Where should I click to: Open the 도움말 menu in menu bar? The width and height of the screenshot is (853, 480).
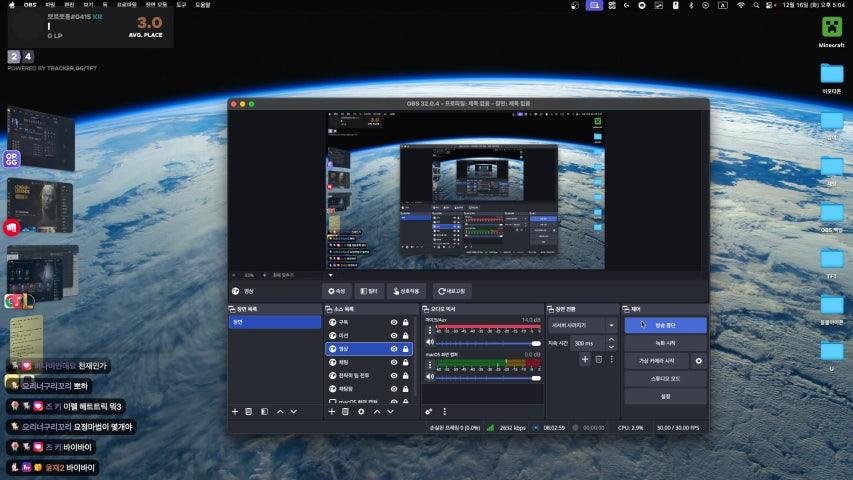tap(202, 5)
